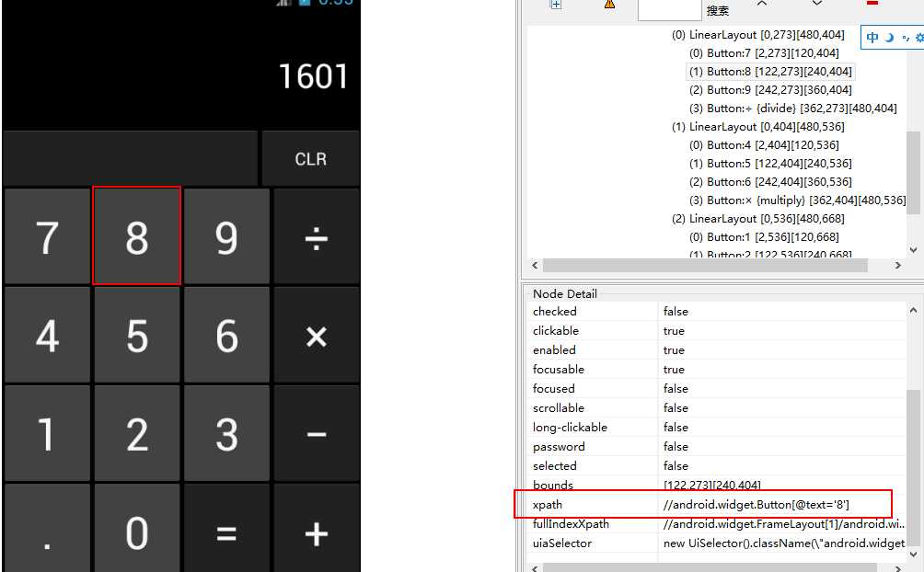Tap the CLR button on the calculator

[310, 159]
